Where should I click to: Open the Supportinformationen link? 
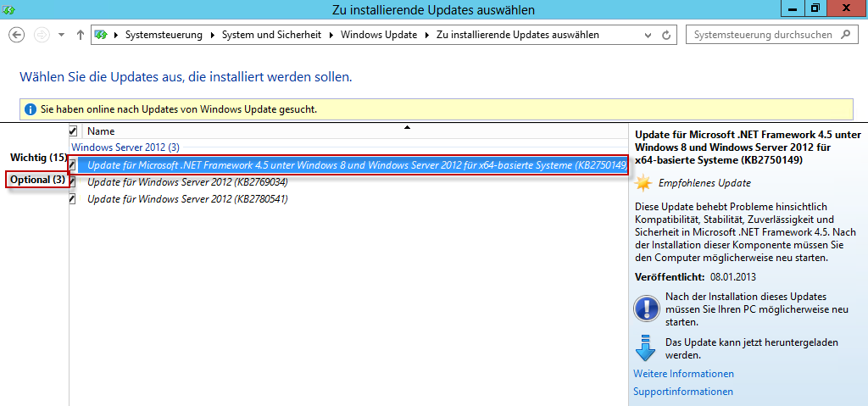click(x=682, y=392)
